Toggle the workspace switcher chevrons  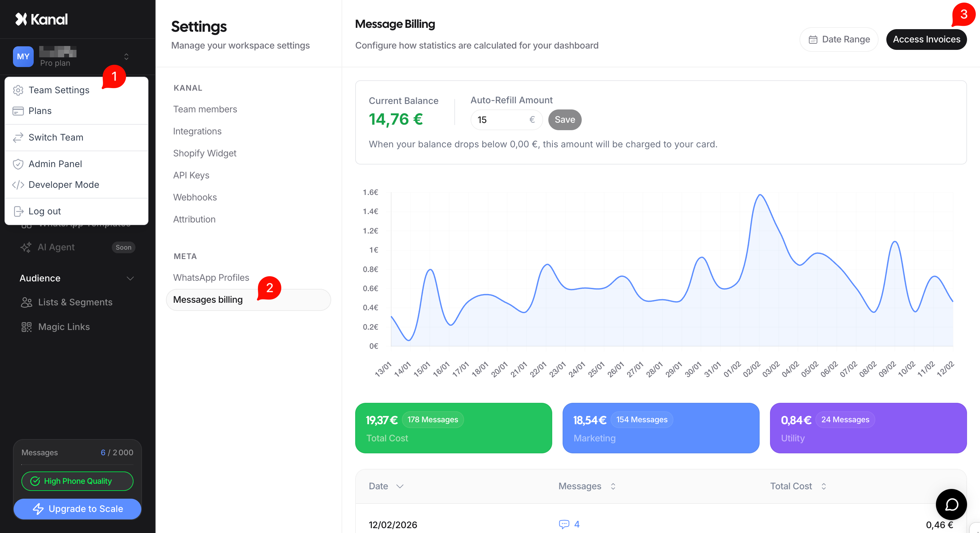coord(126,57)
